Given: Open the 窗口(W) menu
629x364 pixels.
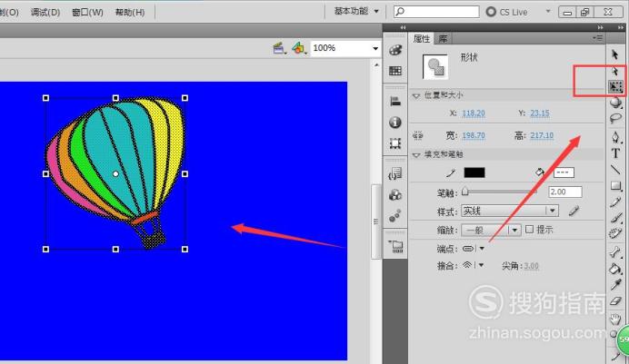Looking at the screenshot, I should [x=87, y=12].
